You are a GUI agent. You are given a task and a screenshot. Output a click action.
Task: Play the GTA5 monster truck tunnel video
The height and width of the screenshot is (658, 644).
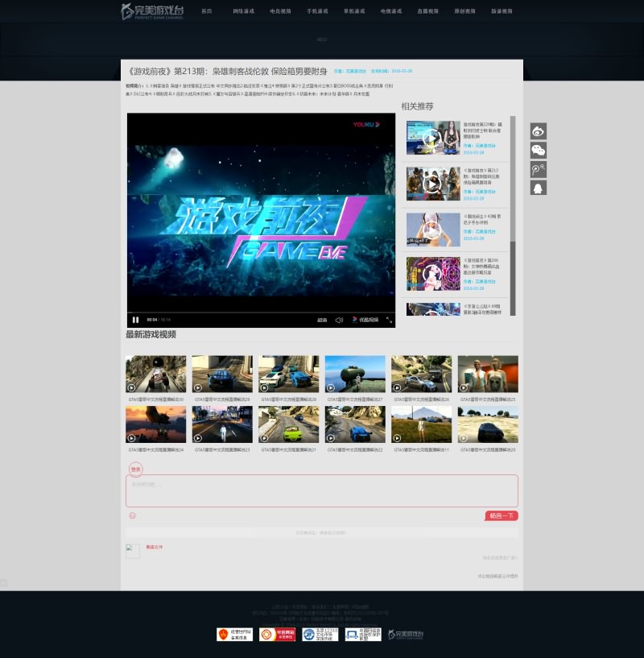(x=155, y=374)
